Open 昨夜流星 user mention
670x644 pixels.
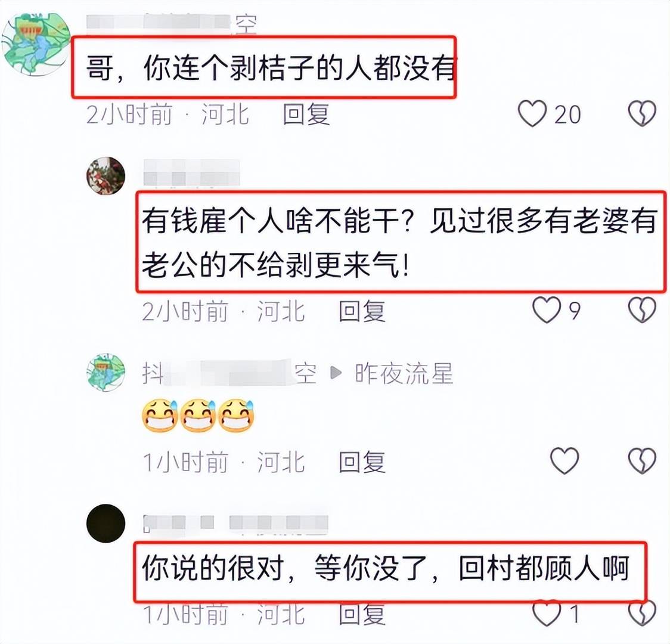[404, 373]
